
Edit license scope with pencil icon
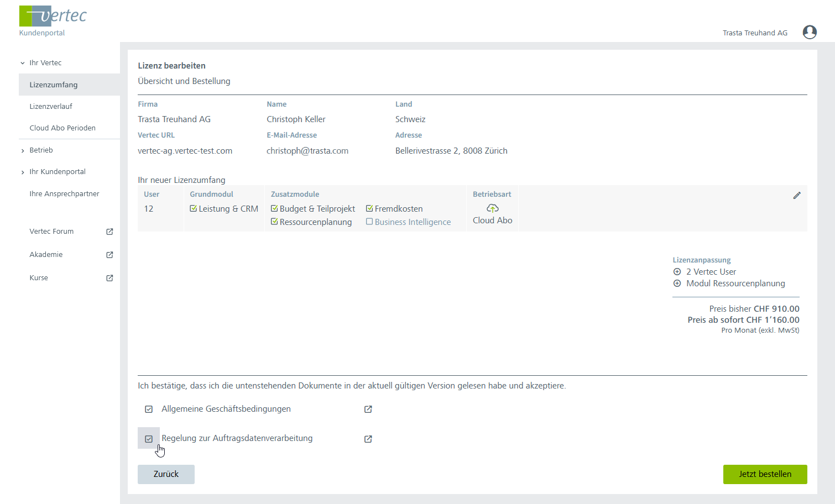[x=797, y=195]
